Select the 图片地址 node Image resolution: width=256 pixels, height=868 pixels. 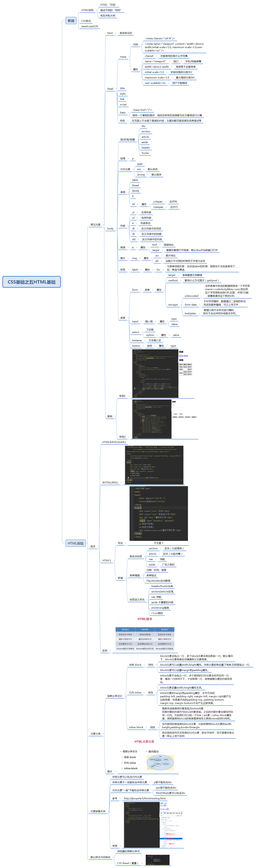click(x=171, y=255)
